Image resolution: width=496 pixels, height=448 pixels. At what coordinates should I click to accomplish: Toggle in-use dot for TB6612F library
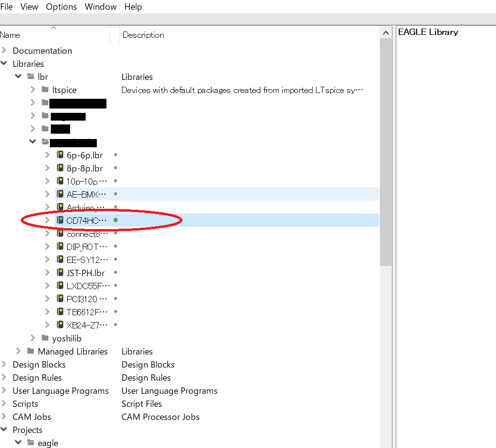116,311
